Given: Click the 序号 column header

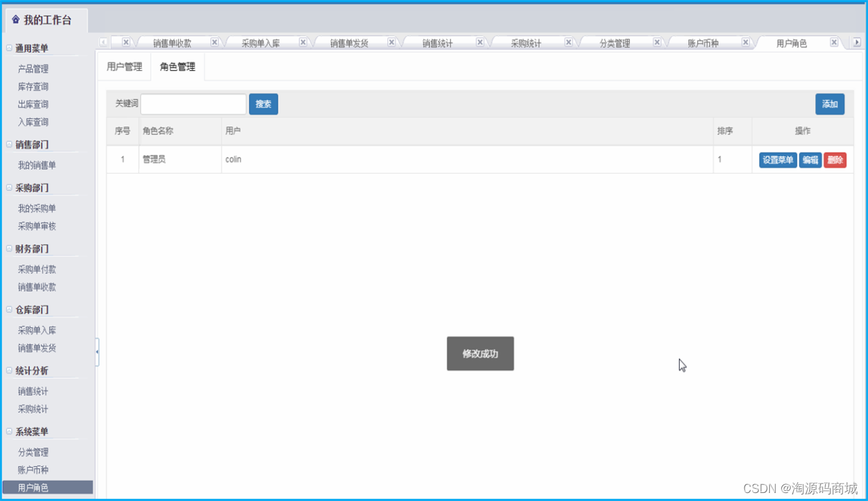Looking at the screenshot, I should tap(122, 131).
